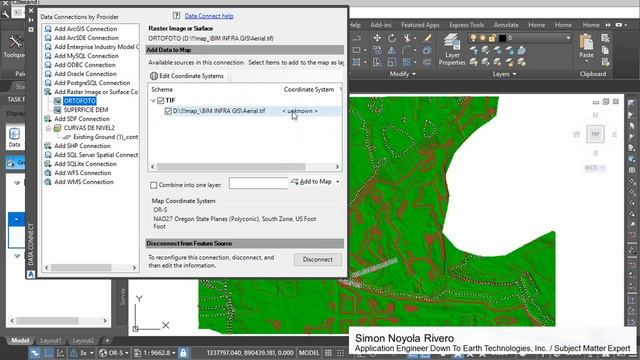
Task: Open Layer Properties manager
Action: (x=452, y=49)
